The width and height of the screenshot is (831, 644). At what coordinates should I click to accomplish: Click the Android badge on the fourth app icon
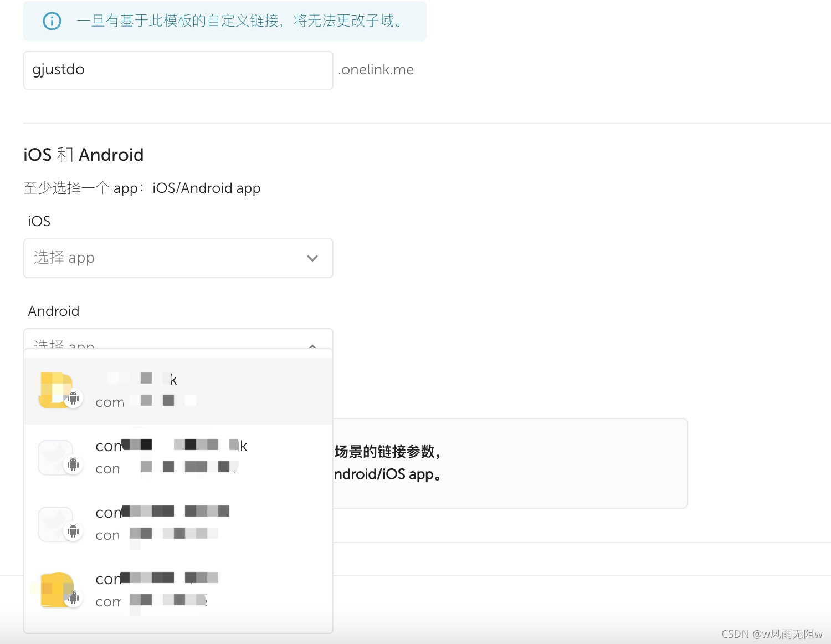[73, 597]
